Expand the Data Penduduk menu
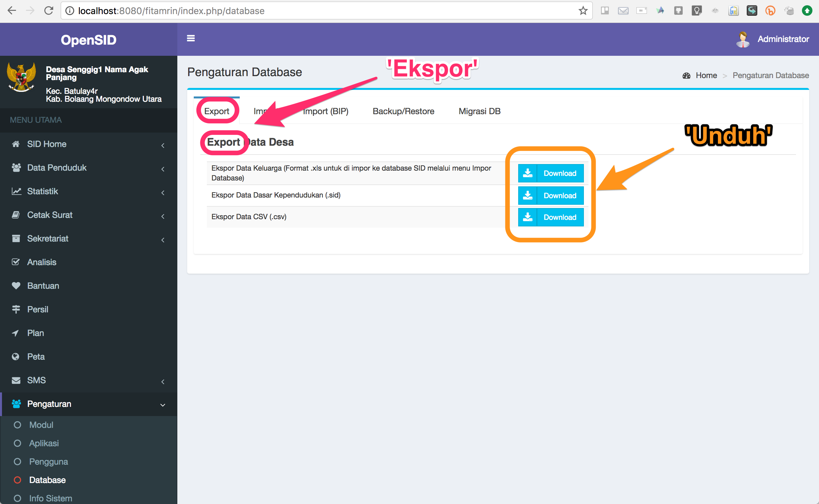This screenshot has height=504, width=819. 163,169
